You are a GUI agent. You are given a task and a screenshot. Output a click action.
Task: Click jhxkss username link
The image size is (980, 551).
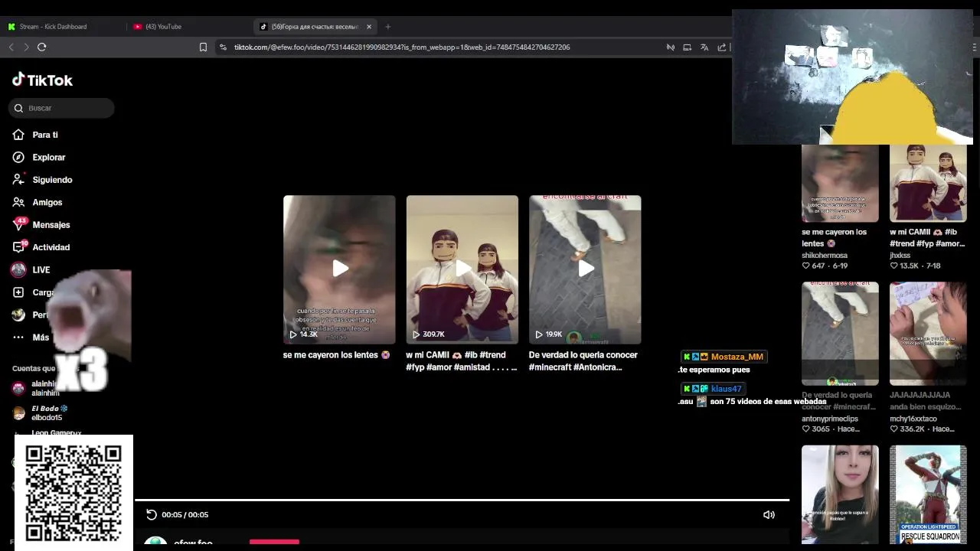pos(900,255)
